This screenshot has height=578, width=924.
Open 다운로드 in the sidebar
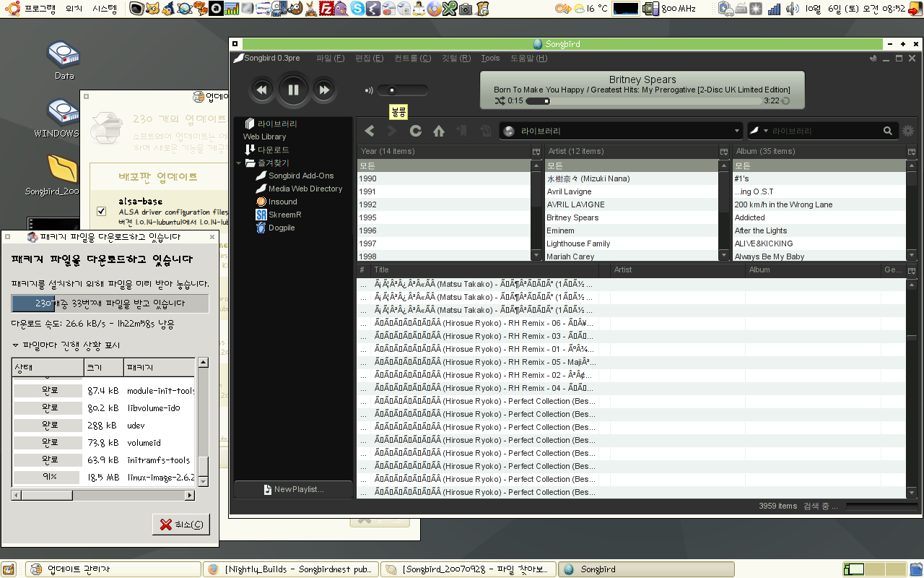273,150
